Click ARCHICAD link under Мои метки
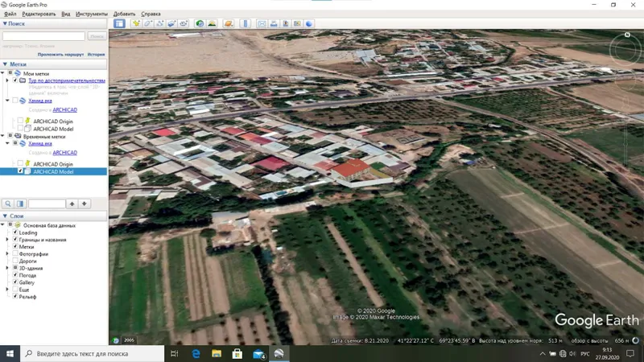 pyautogui.click(x=65, y=109)
